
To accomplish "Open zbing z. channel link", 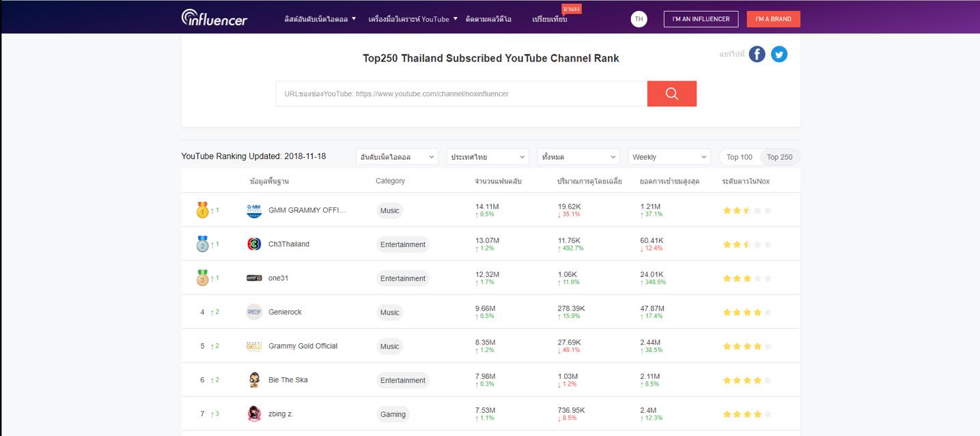I will click(281, 414).
